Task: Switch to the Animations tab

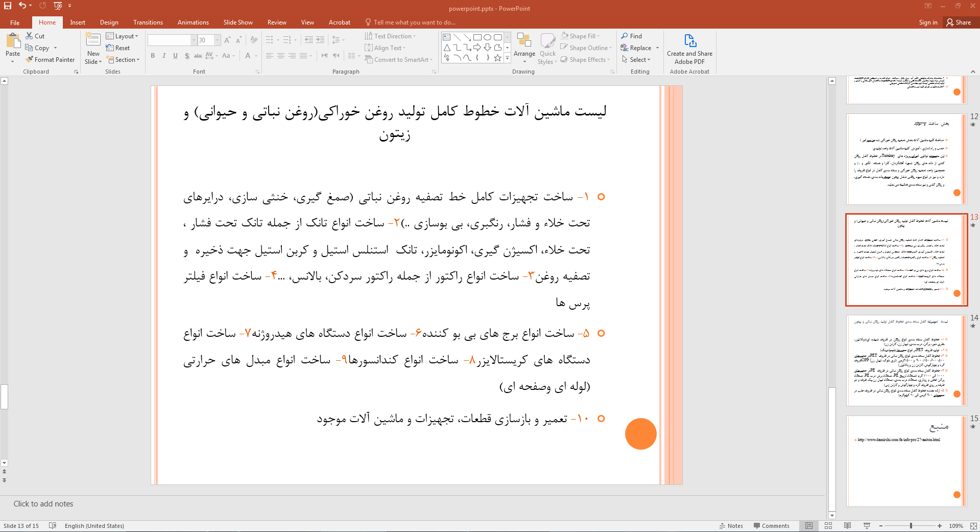Action: coord(193,22)
